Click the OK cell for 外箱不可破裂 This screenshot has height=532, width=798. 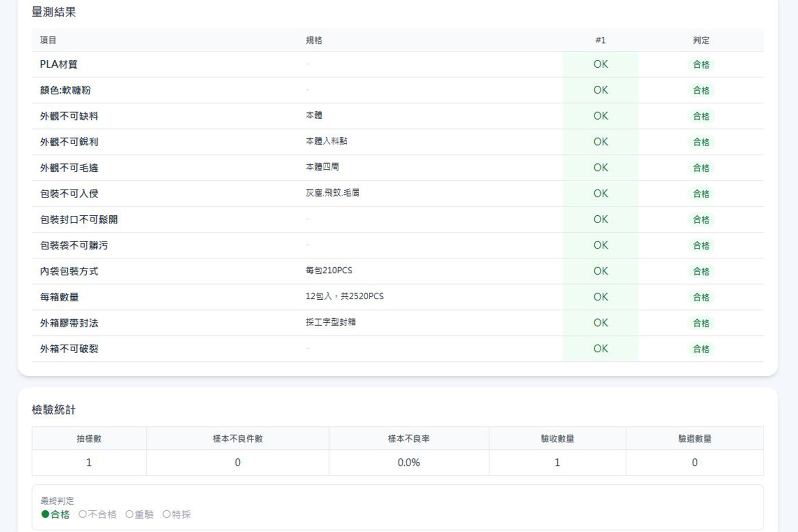pyautogui.click(x=601, y=349)
